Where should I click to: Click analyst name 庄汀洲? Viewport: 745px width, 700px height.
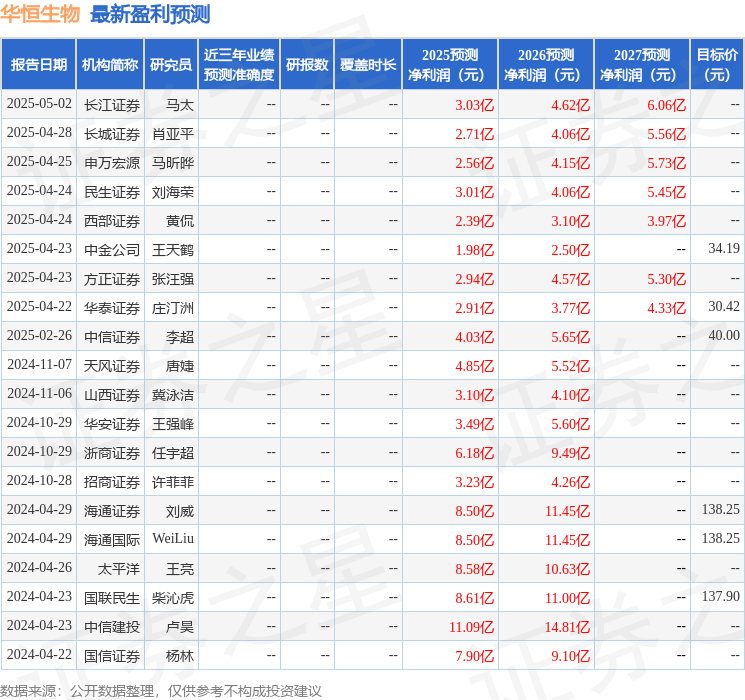pyautogui.click(x=173, y=308)
